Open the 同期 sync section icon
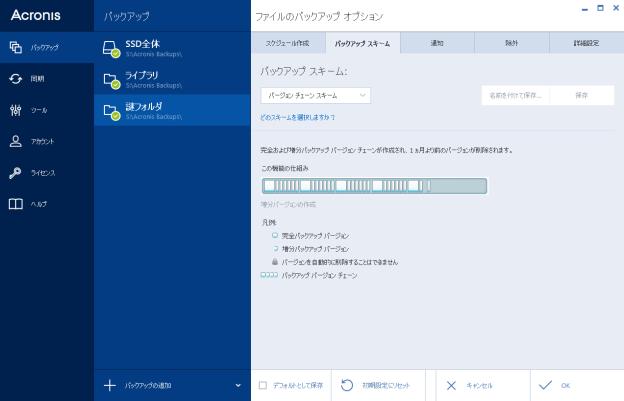Image resolution: width=624 pixels, height=401 pixels. [x=16, y=79]
